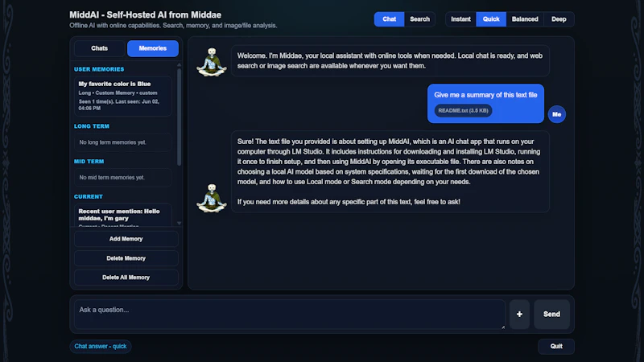Click the plus attach file button
The height and width of the screenshot is (362, 644).
pyautogui.click(x=519, y=314)
